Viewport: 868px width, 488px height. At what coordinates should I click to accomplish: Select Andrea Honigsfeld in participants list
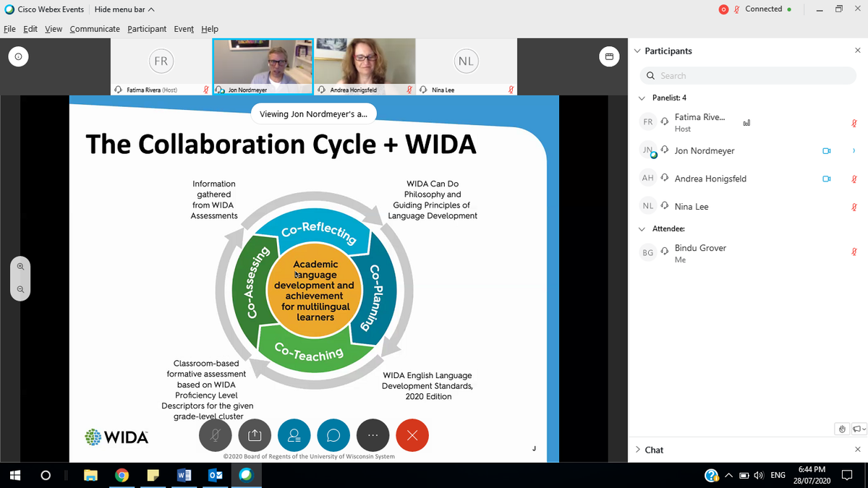click(x=747, y=179)
